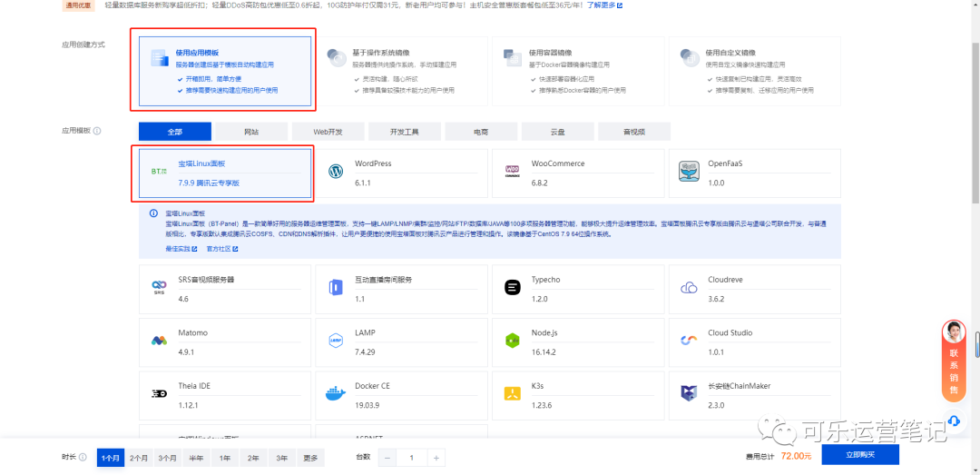The width and height of the screenshot is (980, 475).
Task: Click the 72.00元 total fee text
Action: coord(796,456)
